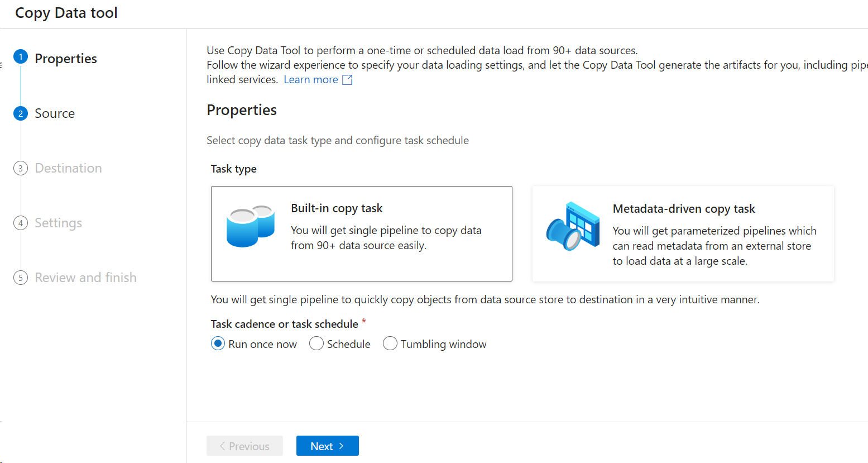Click the step 5 Review and finish circle
The image size is (868, 463).
(21, 278)
